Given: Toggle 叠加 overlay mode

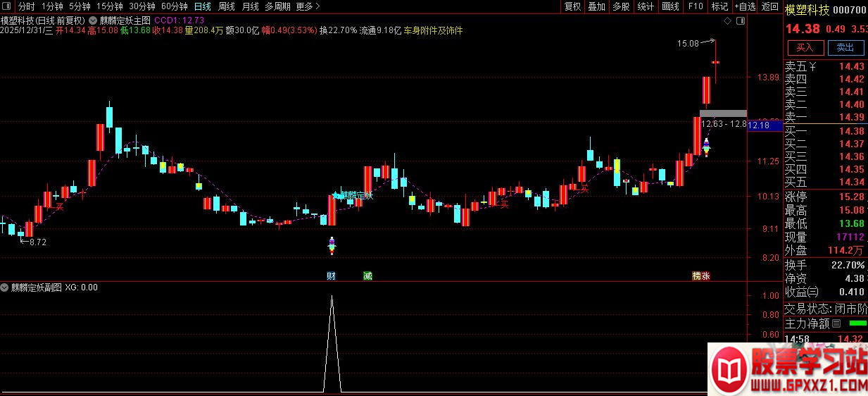Looking at the screenshot, I should [x=596, y=6].
